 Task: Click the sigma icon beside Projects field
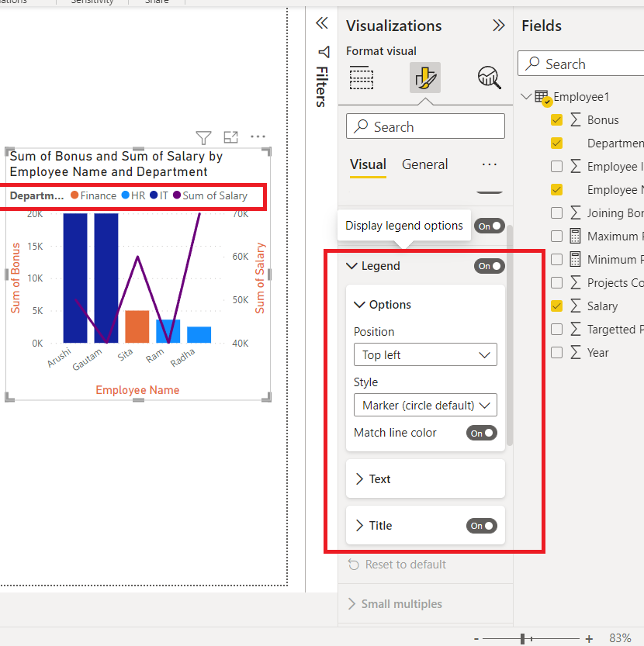coord(576,282)
